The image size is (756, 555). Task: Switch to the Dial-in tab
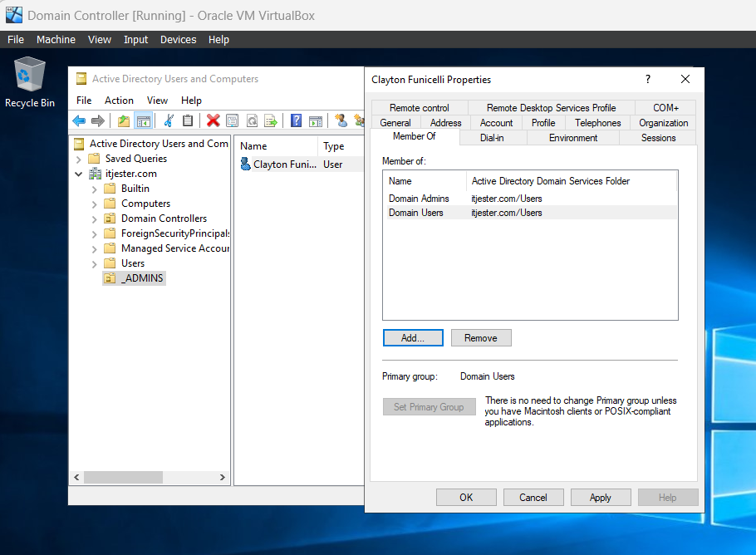click(492, 138)
